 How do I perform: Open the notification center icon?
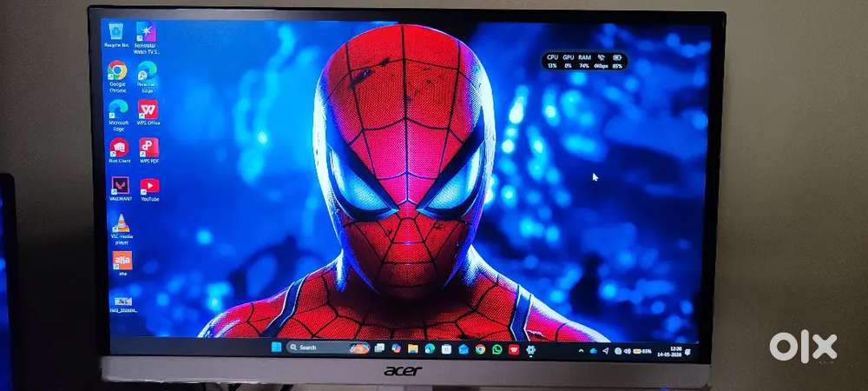click(687, 352)
